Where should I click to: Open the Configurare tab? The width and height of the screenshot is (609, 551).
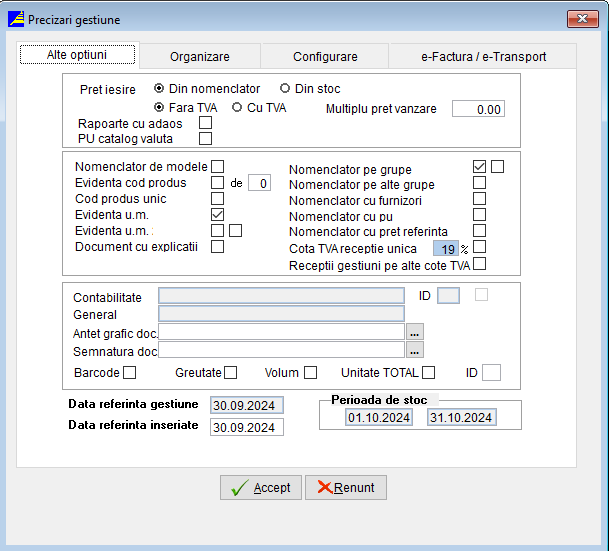pos(325,57)
